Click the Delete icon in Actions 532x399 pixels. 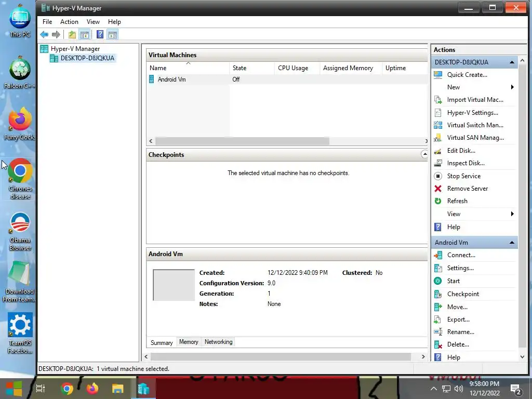tap(438, 345)
